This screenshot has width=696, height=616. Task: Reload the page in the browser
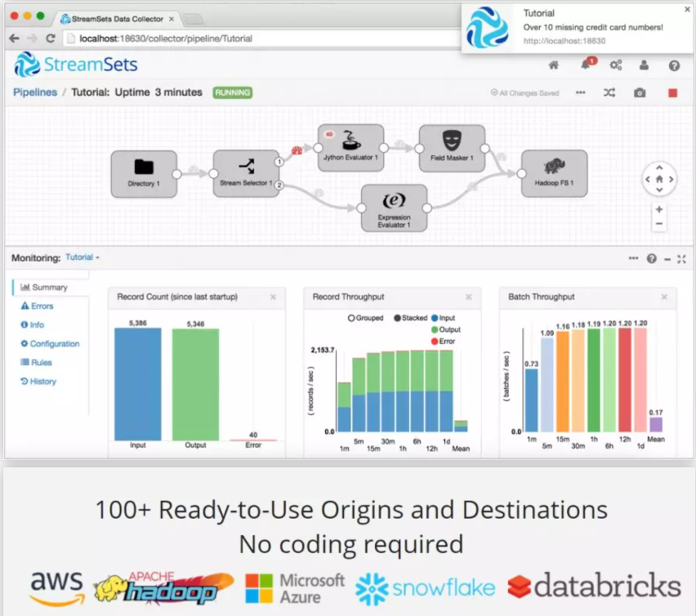tap(51, 38)
